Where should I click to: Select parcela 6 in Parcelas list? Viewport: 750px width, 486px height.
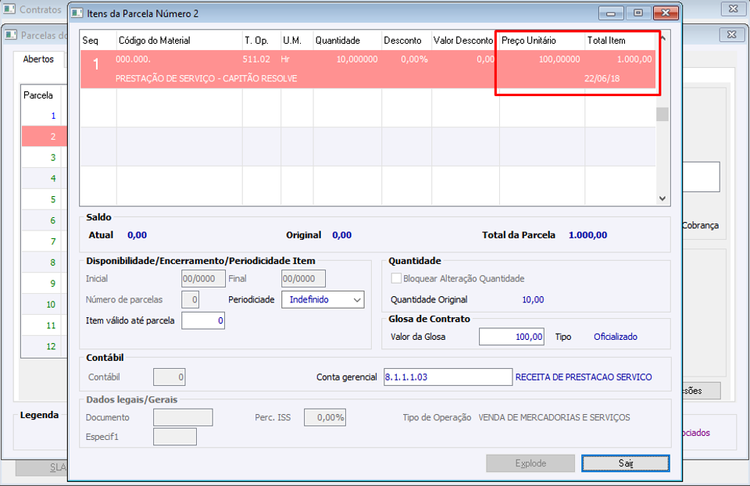pyautogui.click(x=44, y=221)
